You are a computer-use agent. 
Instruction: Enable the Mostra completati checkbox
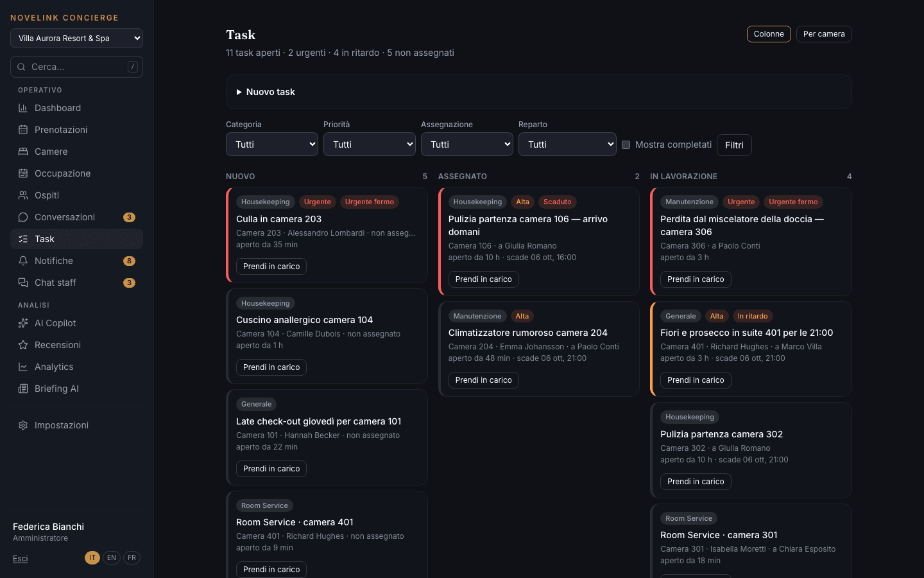[x=626, y=144]
